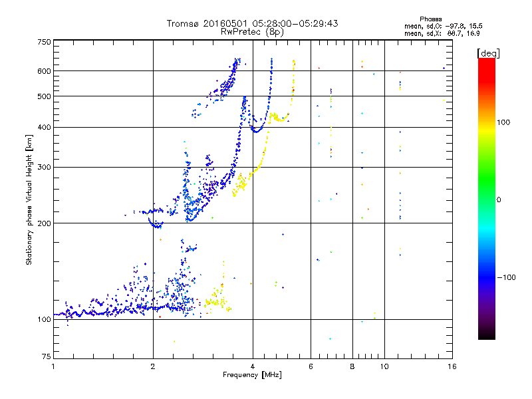Click the colorbar label '-100'

point(506,277)
